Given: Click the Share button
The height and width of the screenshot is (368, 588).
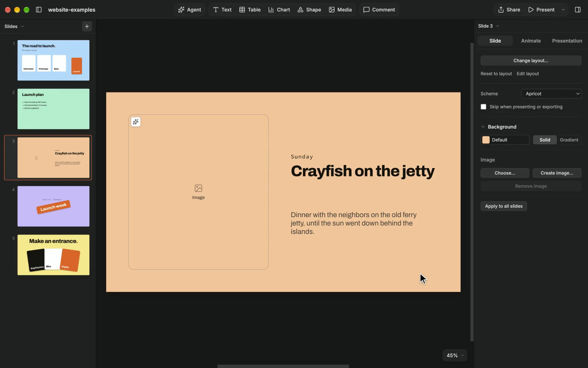Looking at the screenshot, I should (509, 10).
